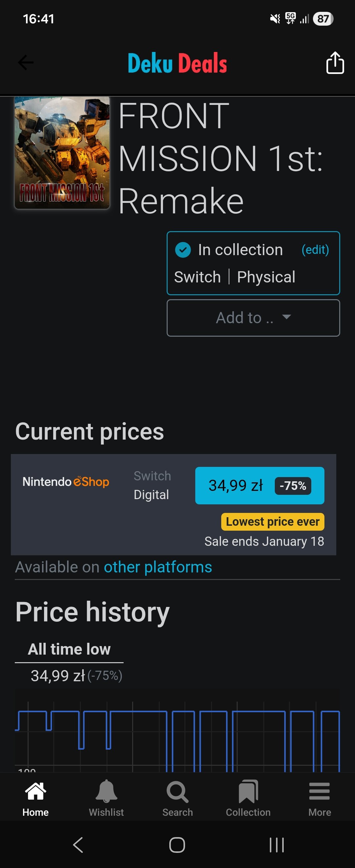Screen dimensions: 355x868
Task: Tap the FRONT MISSION 1st cover art
Action: [62, 153]
